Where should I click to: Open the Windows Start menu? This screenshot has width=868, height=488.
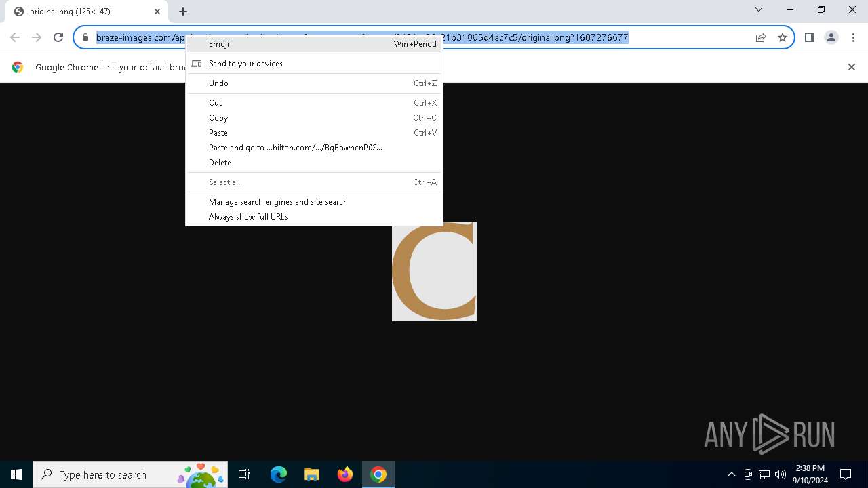pos(16,474)
